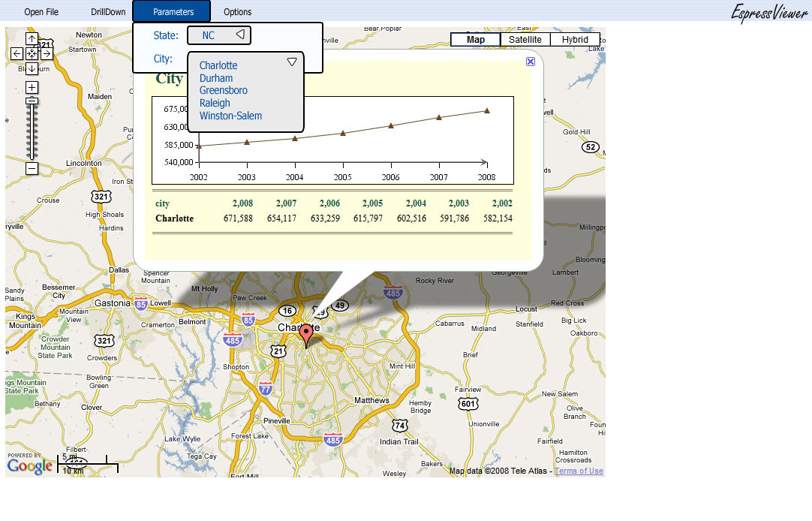Open the Terms of Use link
The width and height of the screenshot is (812, 521).
(579, 471)
